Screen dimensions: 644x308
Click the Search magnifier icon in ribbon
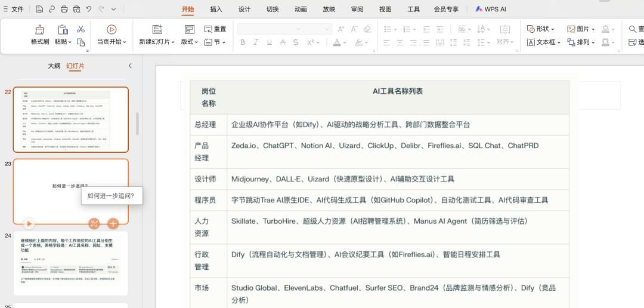(633, 29)
